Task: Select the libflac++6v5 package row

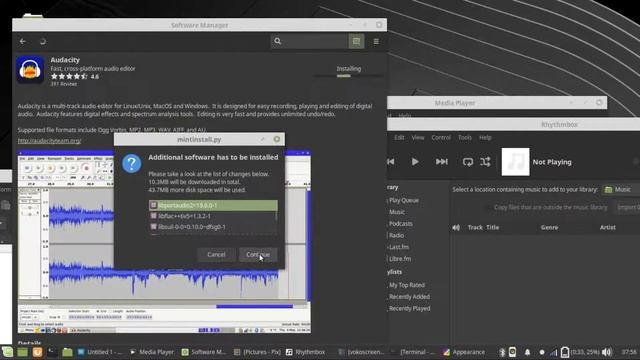Action: 212,216
